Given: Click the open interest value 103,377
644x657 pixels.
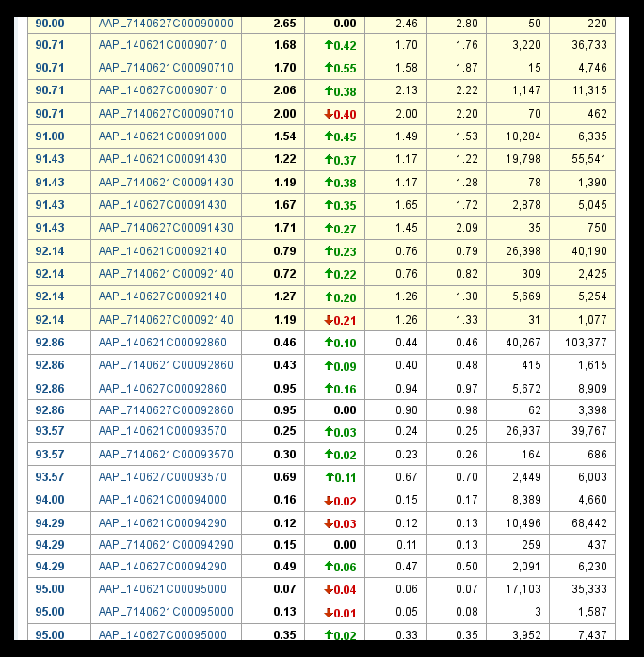Looking at the screenshot, I should (x=586, y=343).
